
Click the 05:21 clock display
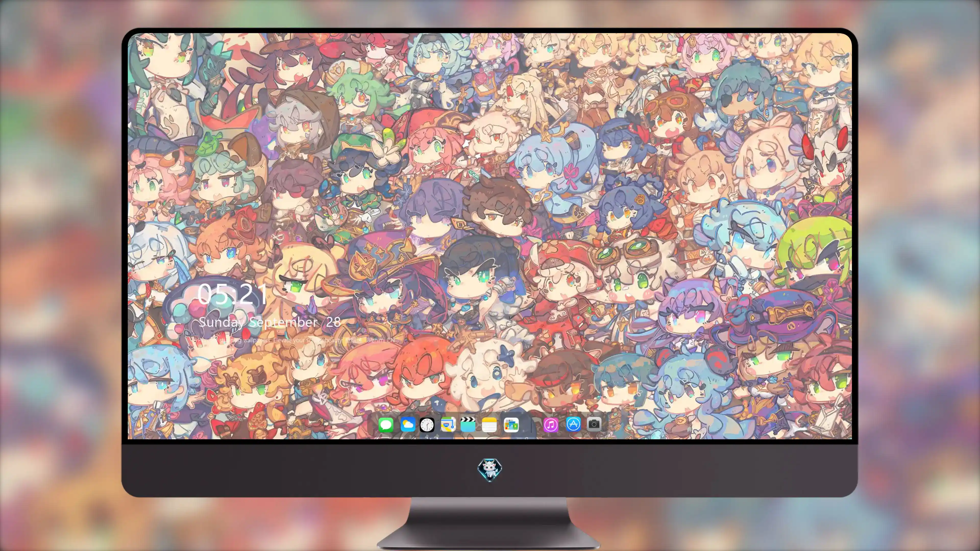(x=233, y=294)
